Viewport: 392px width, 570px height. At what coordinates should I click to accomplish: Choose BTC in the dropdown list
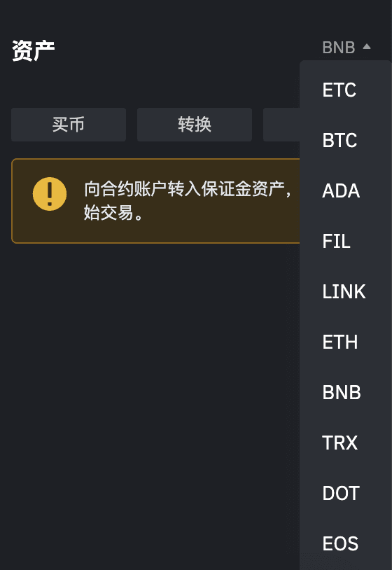339,140
